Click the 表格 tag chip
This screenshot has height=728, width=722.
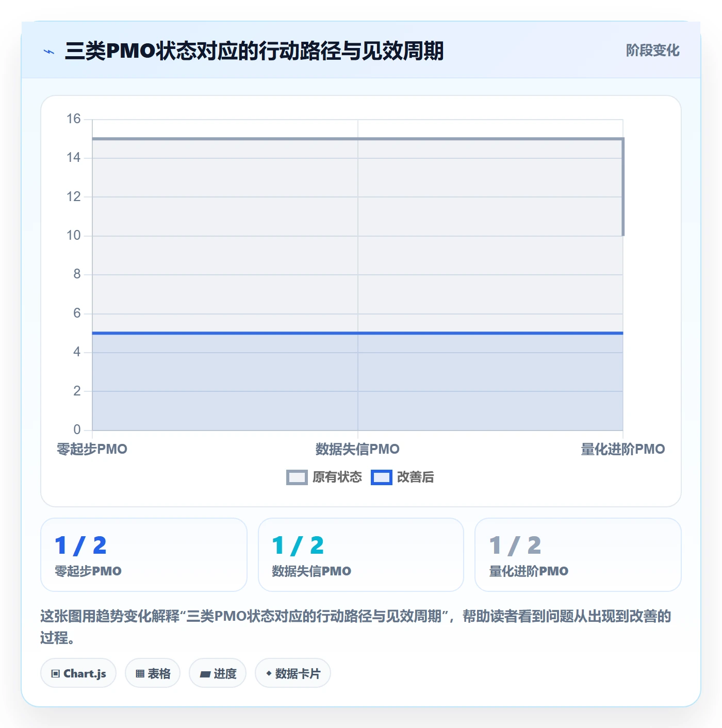tap(153, 673)
